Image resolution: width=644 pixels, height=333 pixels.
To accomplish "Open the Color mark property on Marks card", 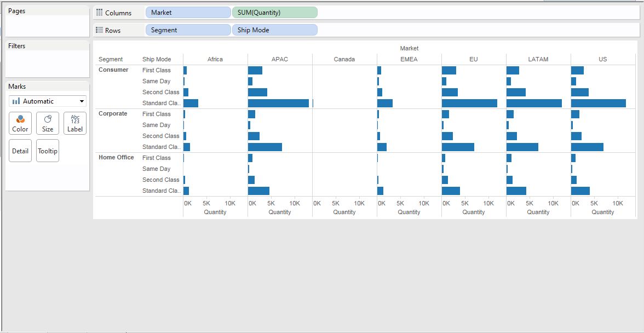I will click(20, 123).
